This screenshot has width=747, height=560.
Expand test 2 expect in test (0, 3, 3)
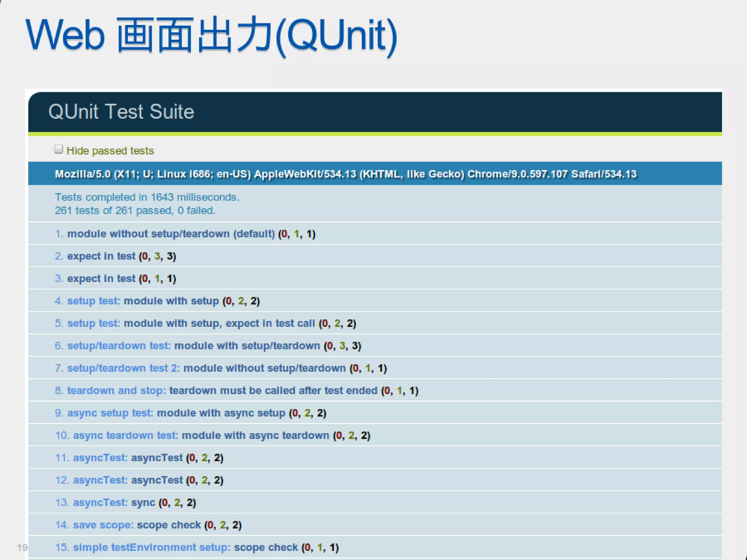pos(375,256)
